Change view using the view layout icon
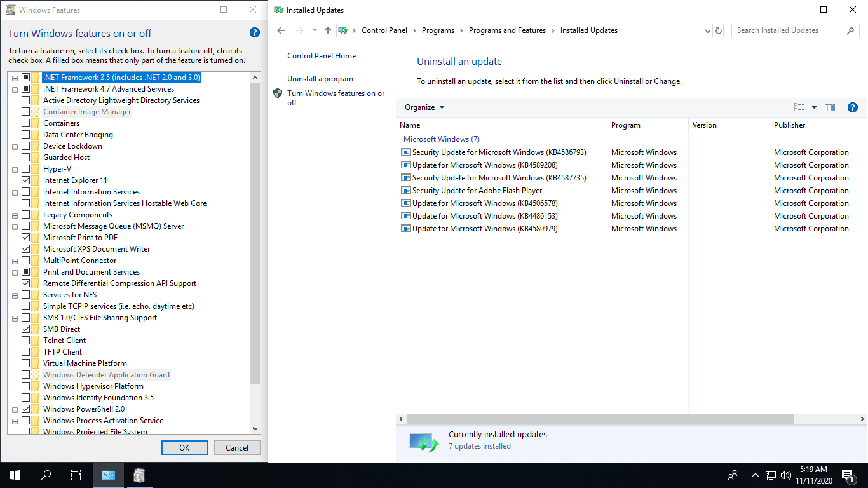This screenshot has width=868, height=488. [799, 107]
